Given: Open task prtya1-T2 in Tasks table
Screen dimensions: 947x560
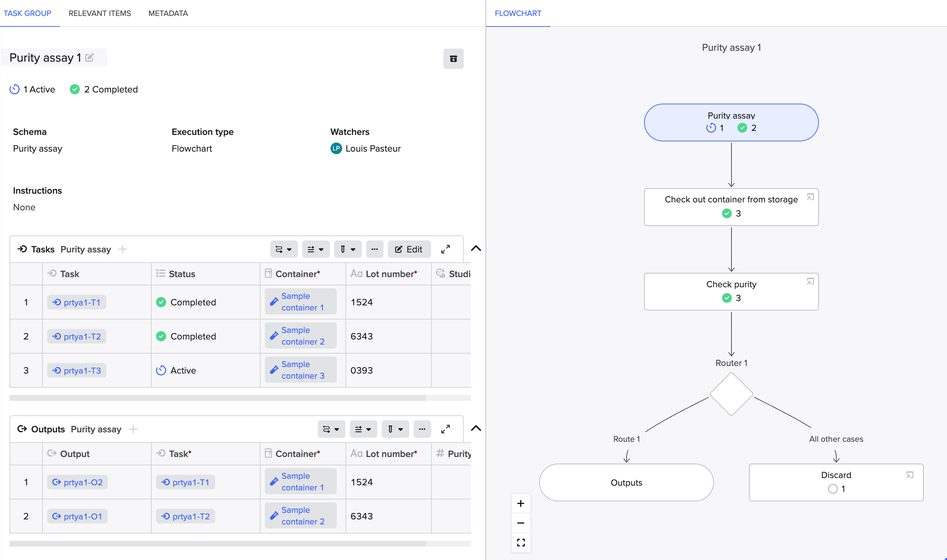Looking at the screenshot, I should [x=77, y=336].
